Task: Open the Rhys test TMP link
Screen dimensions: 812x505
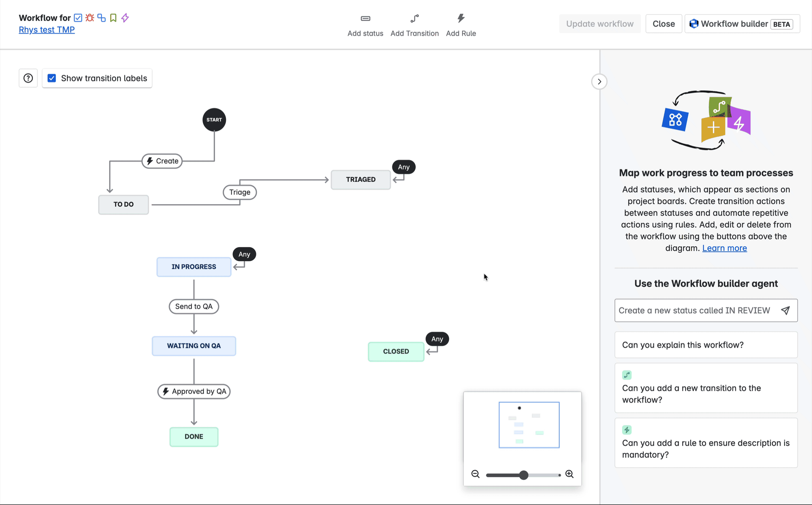Action: (47, 30)
